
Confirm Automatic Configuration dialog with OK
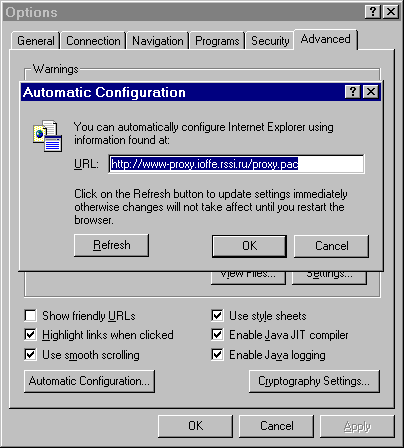[249, 246]
